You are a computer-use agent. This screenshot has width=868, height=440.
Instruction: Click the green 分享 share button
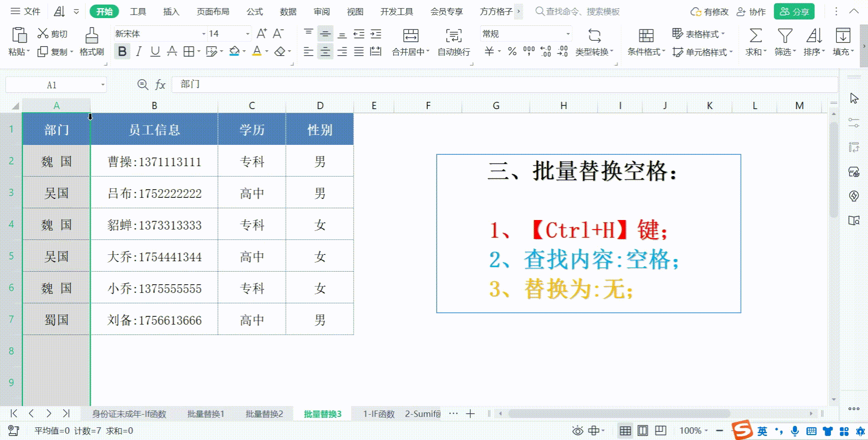[794, 11]
